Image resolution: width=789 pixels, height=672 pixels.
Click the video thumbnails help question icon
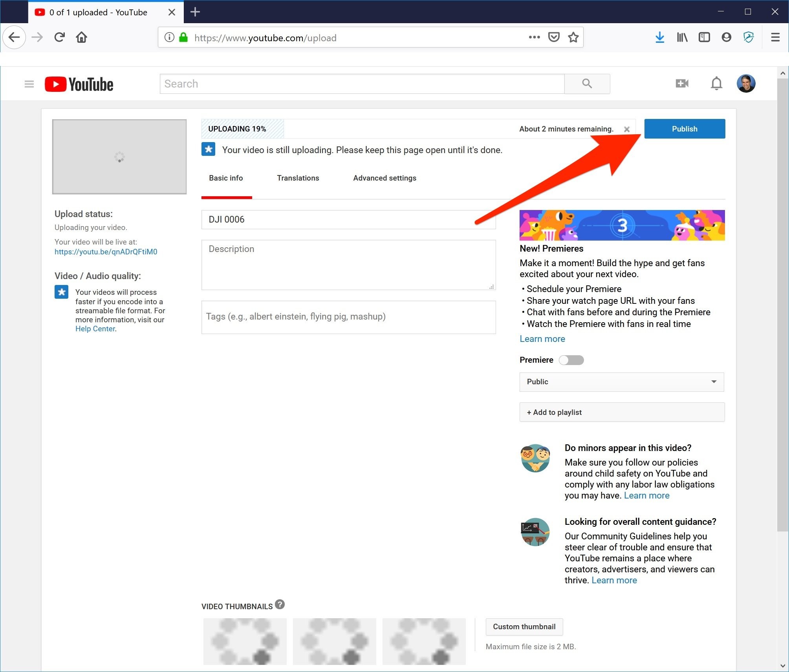[x=280, y=604]
